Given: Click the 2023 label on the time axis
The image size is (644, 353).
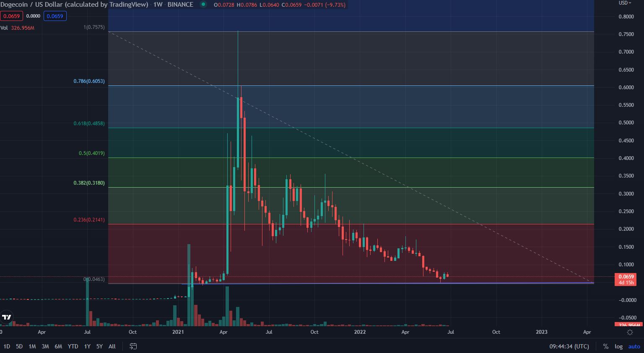Looking at the screenshot, I should click(542, 332).
